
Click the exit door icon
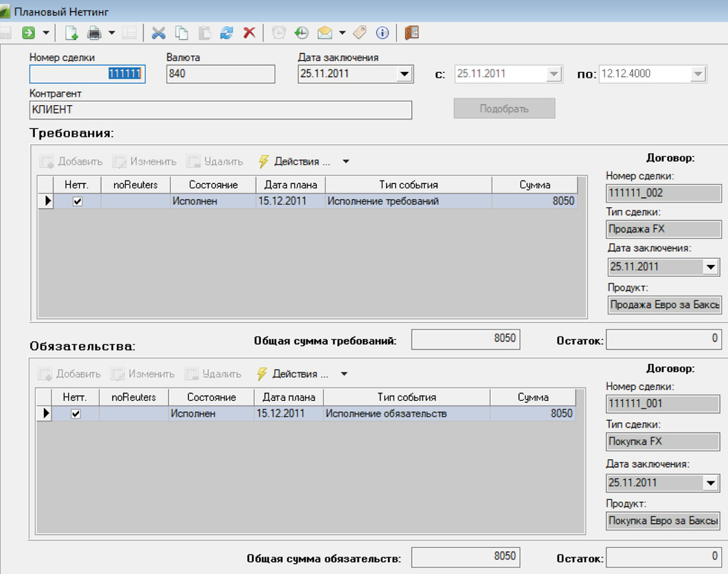click(411, 32)
